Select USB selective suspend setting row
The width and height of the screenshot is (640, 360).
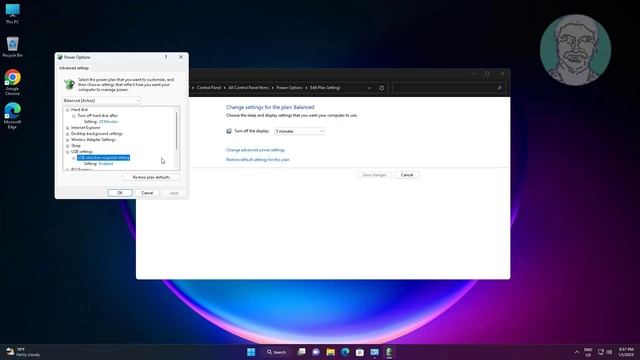click(x=104, y=158)
